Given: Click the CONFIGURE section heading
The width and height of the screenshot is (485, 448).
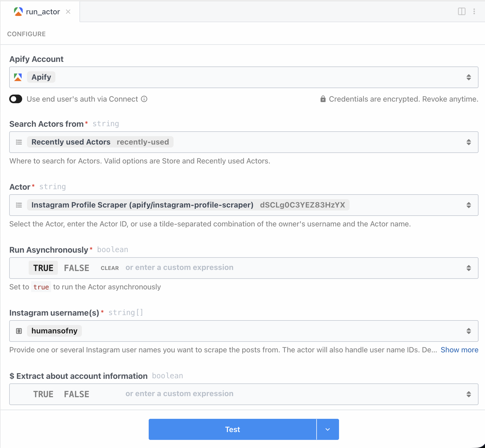Looking at the screenshot, I should tap(26, 34).
